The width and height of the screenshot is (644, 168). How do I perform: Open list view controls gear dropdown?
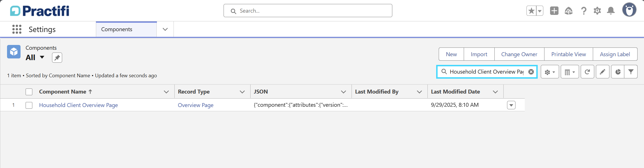[550, 72]
